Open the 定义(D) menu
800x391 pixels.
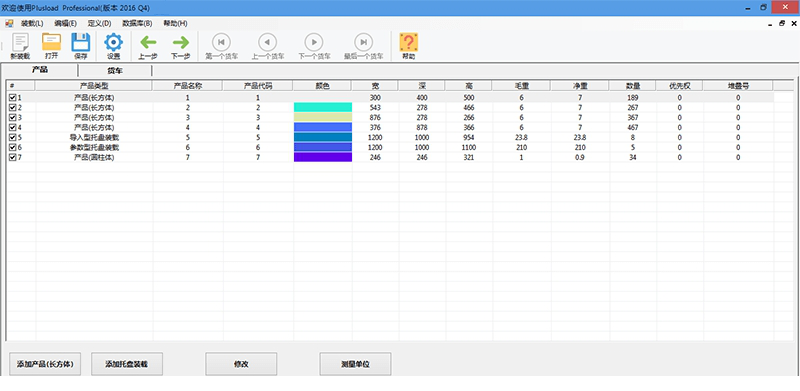[x=99, y=23]
